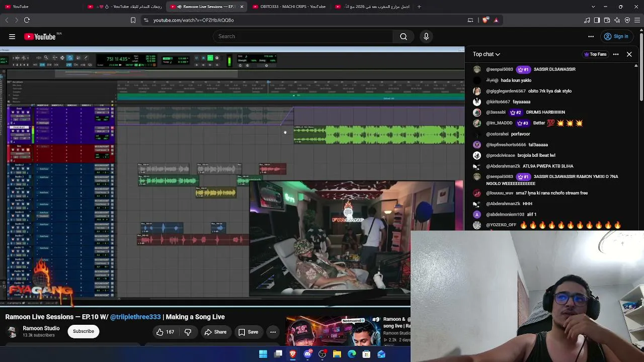Open the chat three-dot options menu

click(616, 54)
